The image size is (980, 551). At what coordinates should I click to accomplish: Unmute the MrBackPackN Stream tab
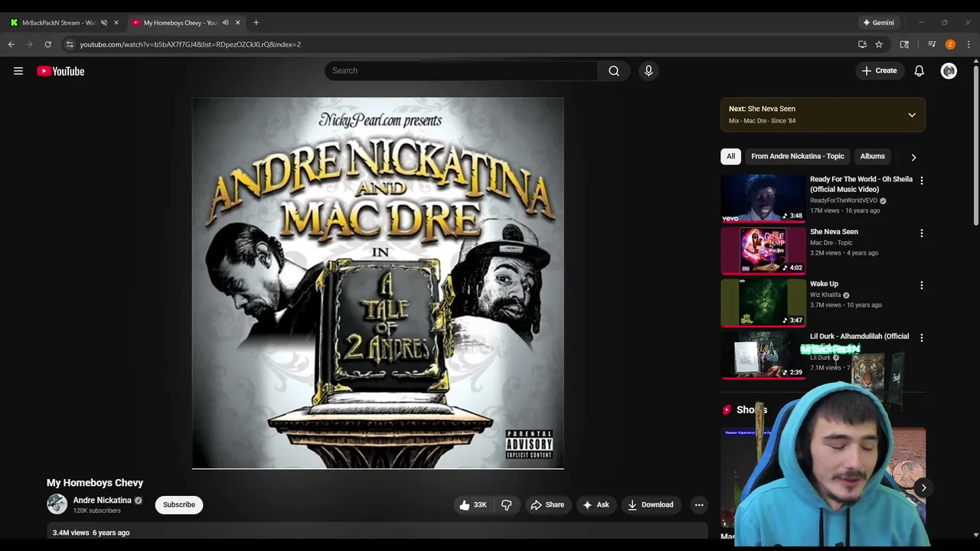[104, 22]
